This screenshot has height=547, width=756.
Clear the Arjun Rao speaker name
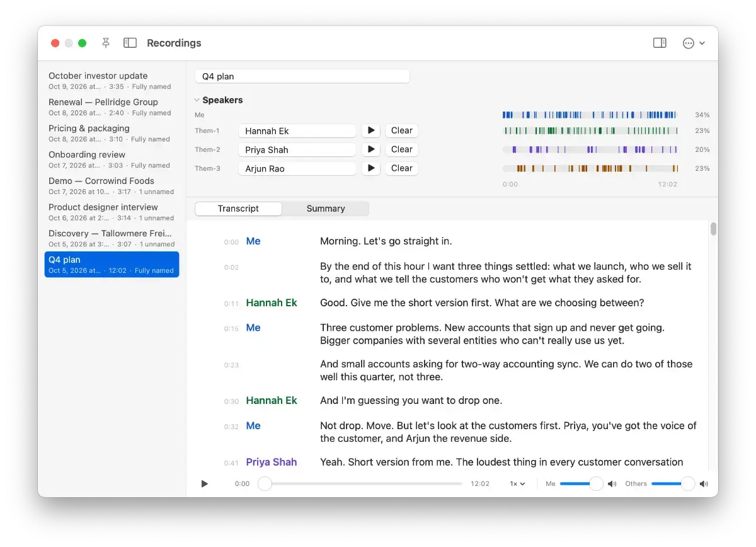pyautogui.click(x=402, y=168)
